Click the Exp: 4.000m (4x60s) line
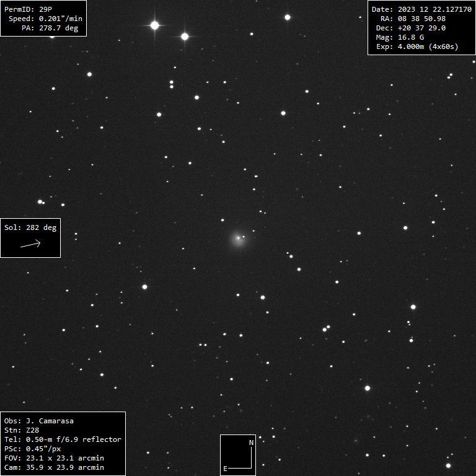 pos(417,46)
